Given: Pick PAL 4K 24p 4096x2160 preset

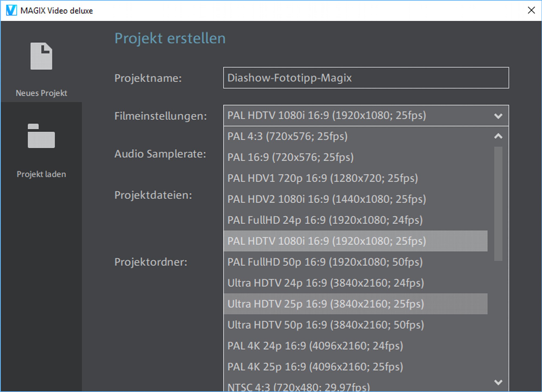Looking at the screenshot, I should pyautogui.click(x=315, y=346).
